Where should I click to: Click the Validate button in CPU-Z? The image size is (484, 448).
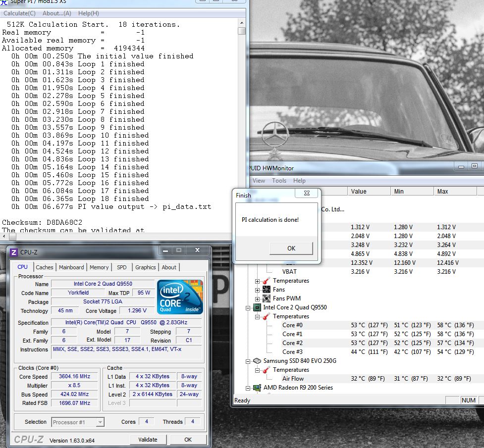tap(148, 440)
